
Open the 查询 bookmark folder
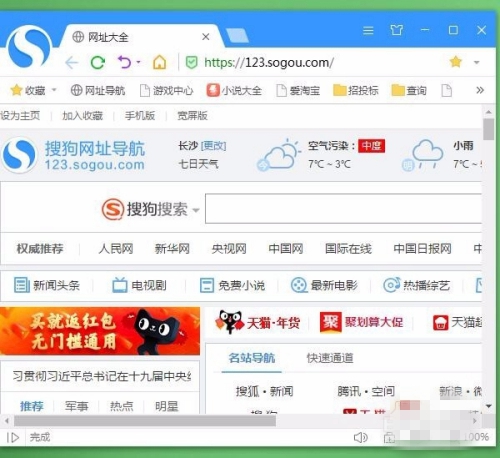[x=409, y=90]
